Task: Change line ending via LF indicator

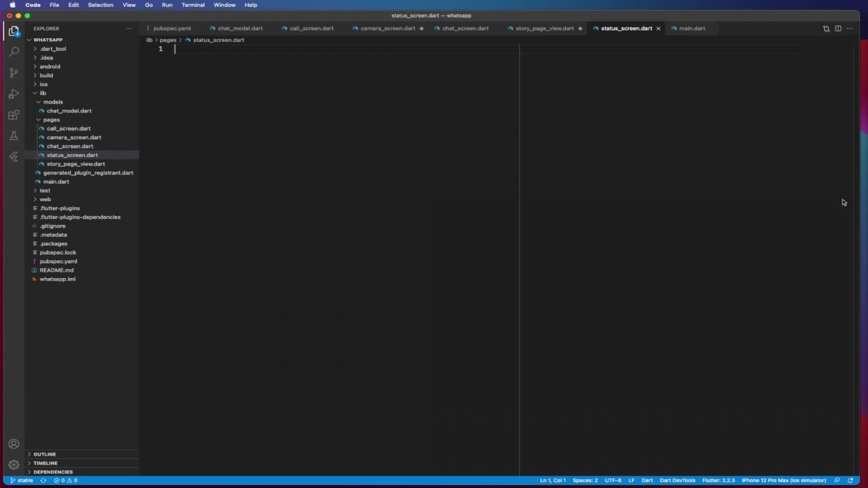Action: tap(631, 481)
